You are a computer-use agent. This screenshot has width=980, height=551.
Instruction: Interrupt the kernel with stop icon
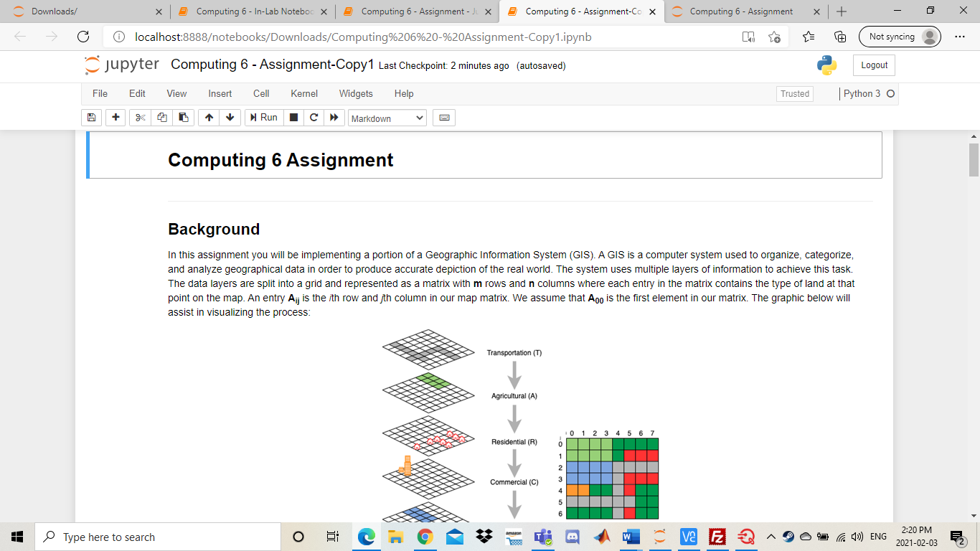coord(293,118)
